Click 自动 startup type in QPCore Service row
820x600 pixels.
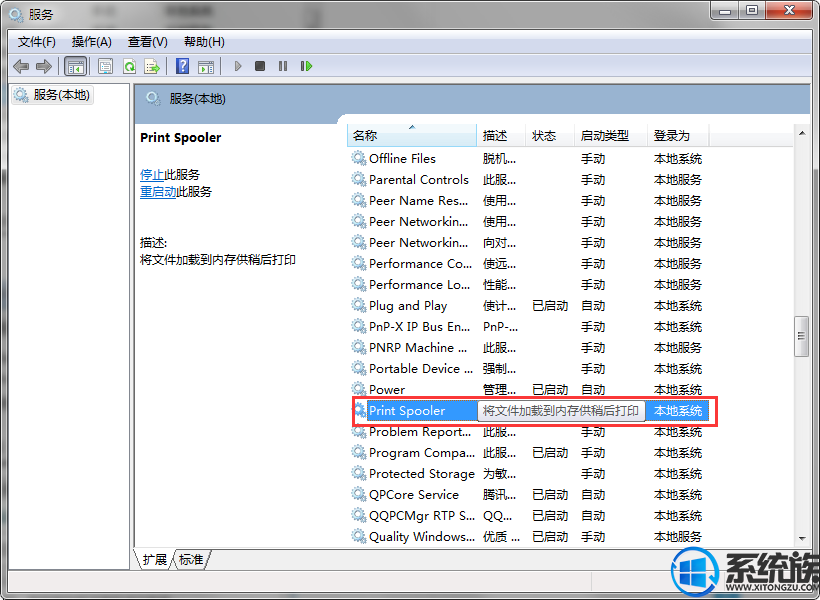pyautogui.click(x=593, y=494)
